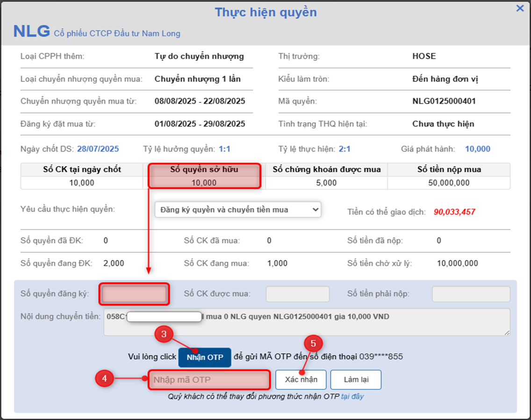The width and height of the screenshot is (531, 420).
Task: Click the 'Số tiền nộp mua' column header
Action: tap(449, 169)
